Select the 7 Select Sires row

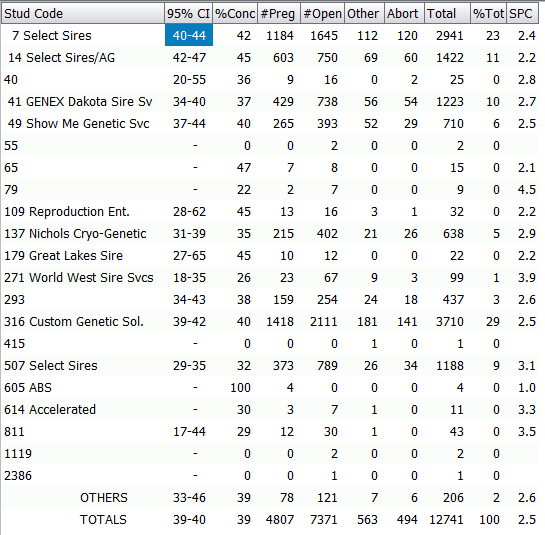270,35
